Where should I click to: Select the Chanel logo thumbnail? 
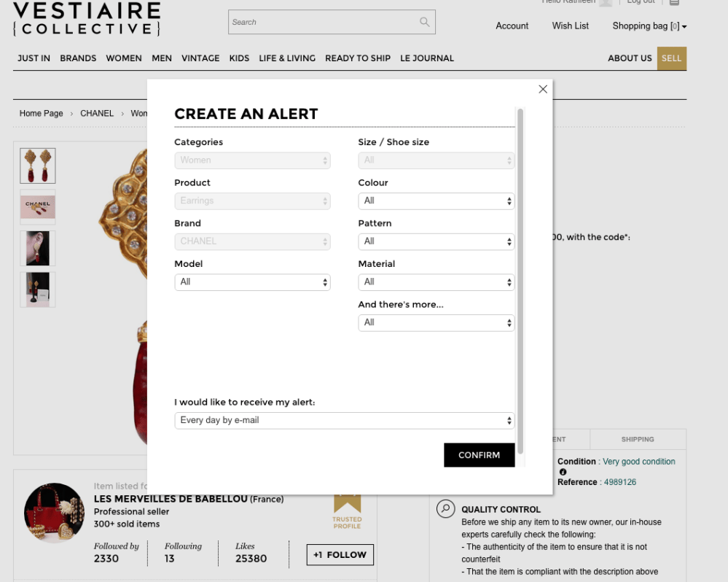[x=38, y=206]
